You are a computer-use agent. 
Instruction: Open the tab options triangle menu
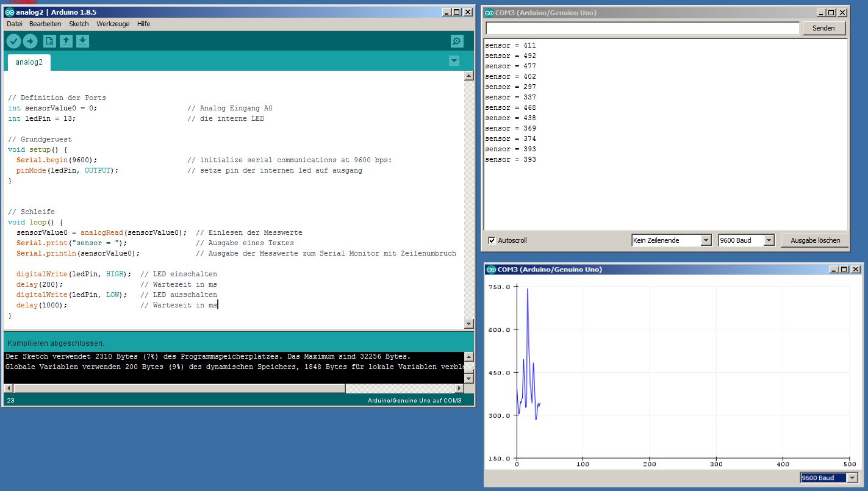(453, 61)
